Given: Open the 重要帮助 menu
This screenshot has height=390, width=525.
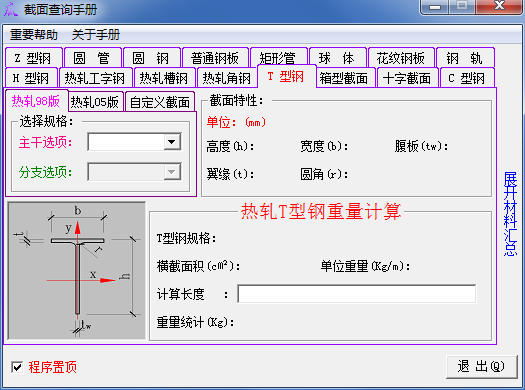Looking at the screenshot, I should tap(33, 34).
